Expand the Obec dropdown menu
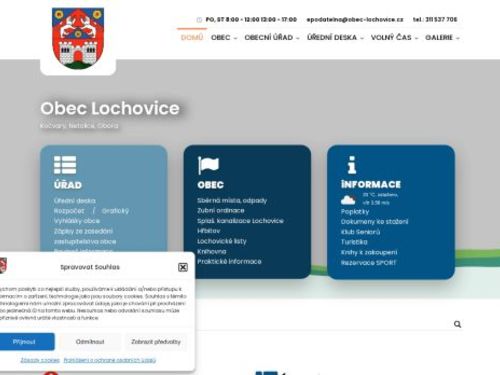Image resolution: width=500 pixels, height=375 pixels. coord(224,38)
